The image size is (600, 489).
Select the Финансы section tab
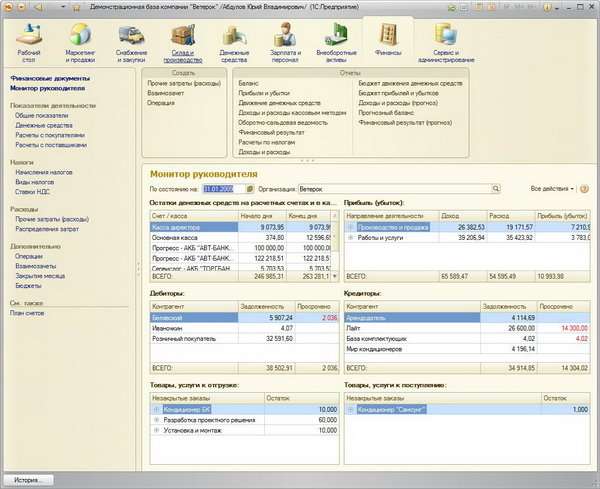coord(388,40)
